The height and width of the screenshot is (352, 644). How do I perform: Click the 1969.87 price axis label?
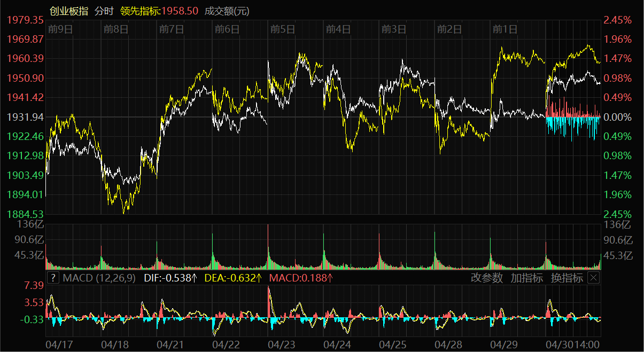pyautogui.click(x=26, y=39)
